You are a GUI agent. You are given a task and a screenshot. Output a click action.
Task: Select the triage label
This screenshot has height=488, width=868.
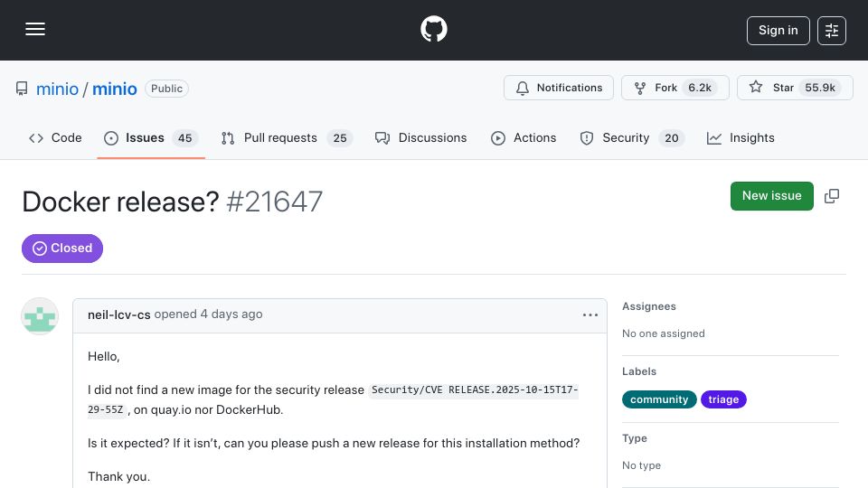(723, 399)
